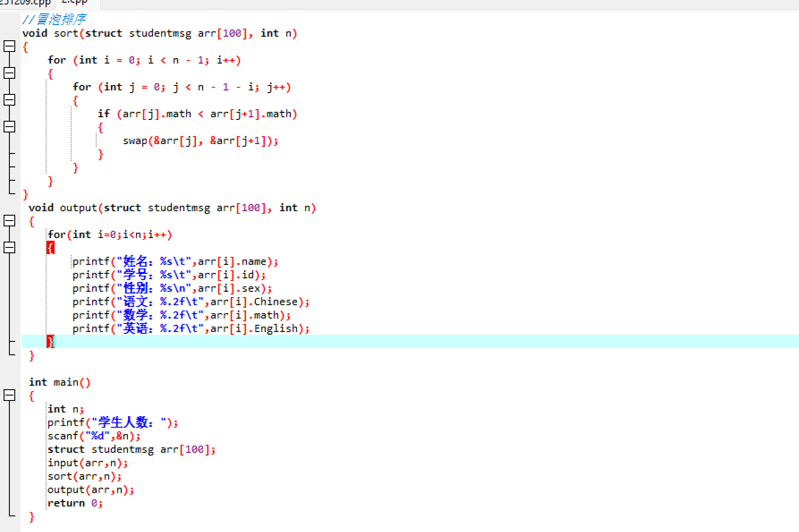The image size is (799, 532).
Task: Place cursor on 'void sort(struct studentmsg' declaration
Action: coord(160,34)
